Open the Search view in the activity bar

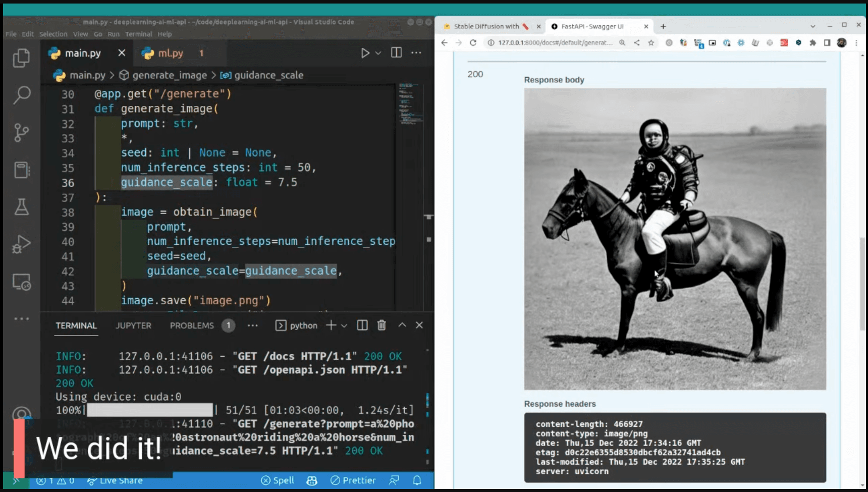coord(21,95)
